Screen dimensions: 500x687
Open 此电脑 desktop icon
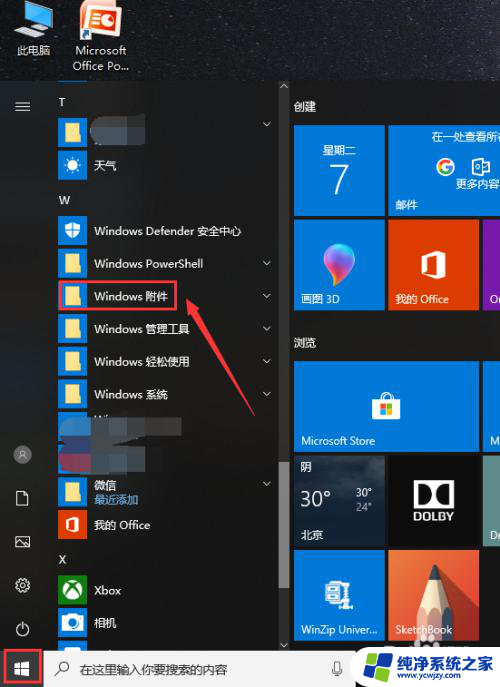coord(33,28)
